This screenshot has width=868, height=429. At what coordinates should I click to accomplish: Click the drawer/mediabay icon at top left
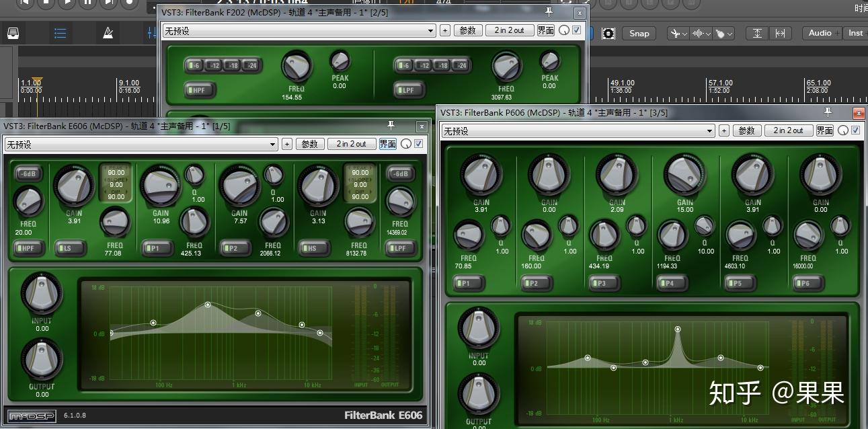pyautogui.click(x=13, y=32)
